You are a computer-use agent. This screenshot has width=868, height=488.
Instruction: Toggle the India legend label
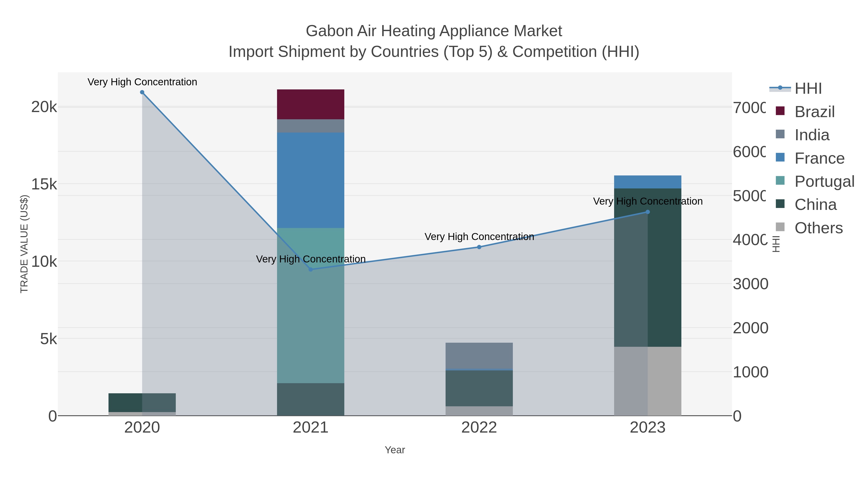pos(812,135)
